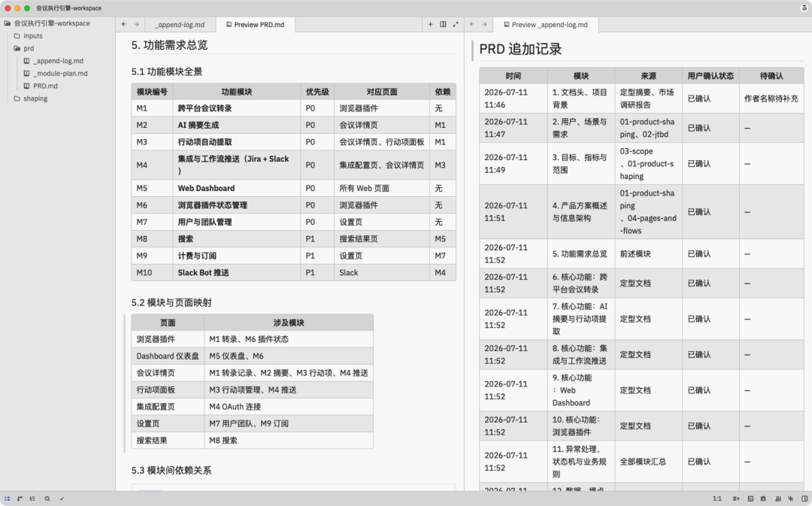
Task: Click the 待确认 column header
Action: point(771,76)
